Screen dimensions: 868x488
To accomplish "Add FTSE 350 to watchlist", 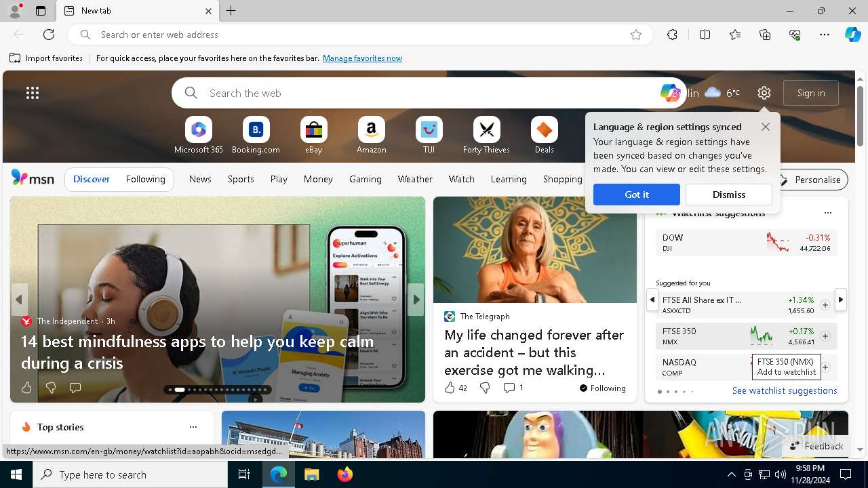I will tap(825, 336).
